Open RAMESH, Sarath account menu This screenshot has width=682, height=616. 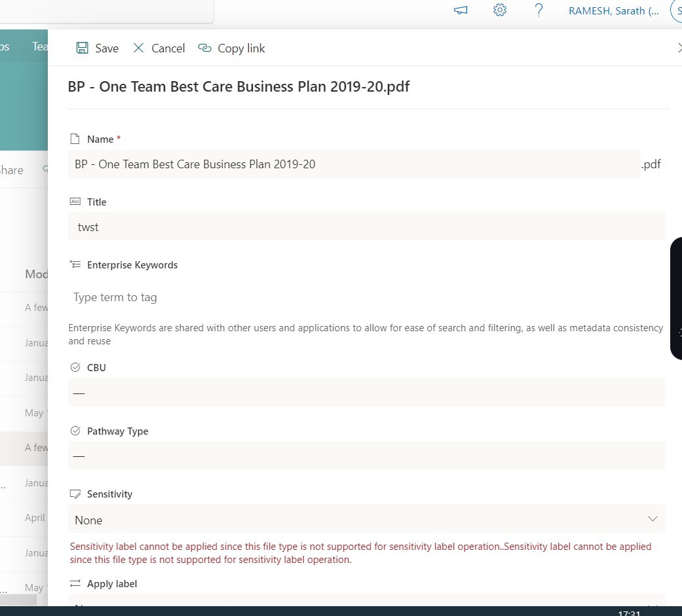(x=613, y=11)
